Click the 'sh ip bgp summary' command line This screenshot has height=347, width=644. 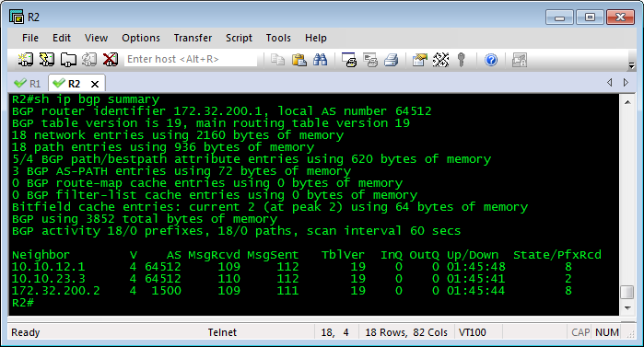[86, 99]
